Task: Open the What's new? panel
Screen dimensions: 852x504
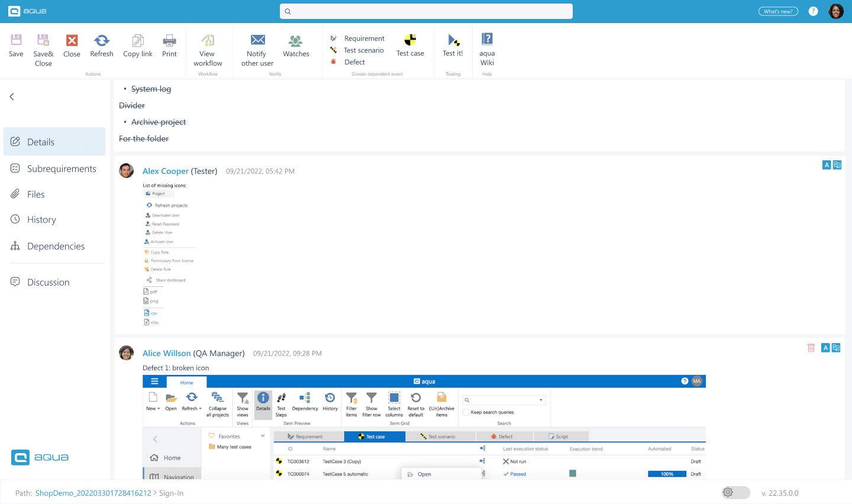Action: (x=777, y=11)
